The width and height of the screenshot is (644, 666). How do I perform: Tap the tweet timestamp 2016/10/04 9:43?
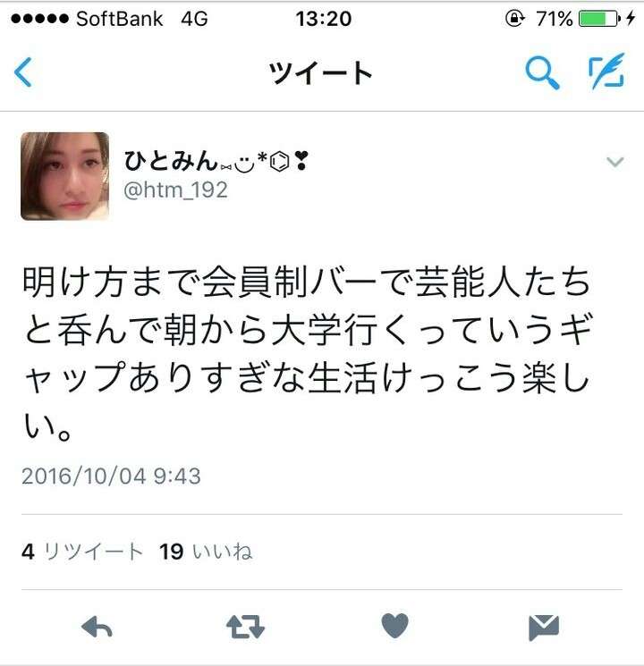[111, 476]
